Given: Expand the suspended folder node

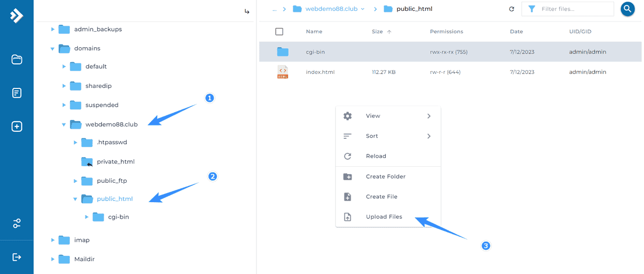Looking at the screenshot, I should 64,105.
